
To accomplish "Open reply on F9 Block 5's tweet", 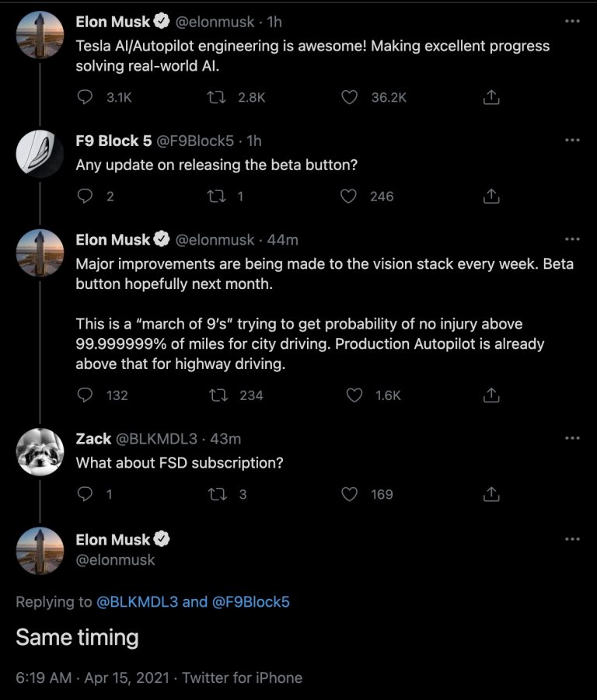I will tap(85, 196).
